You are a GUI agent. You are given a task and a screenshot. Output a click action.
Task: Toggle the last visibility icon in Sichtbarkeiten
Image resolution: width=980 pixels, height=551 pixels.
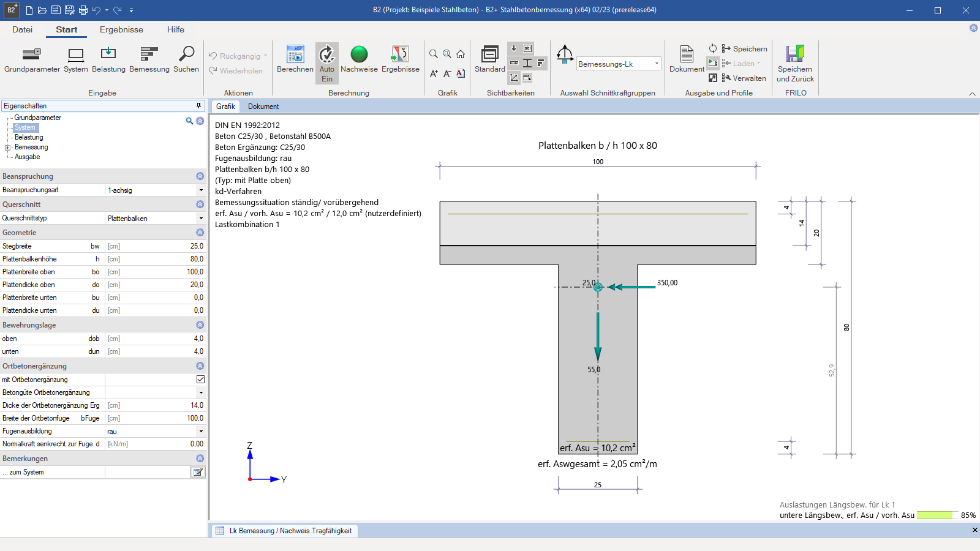coord(527,78)
